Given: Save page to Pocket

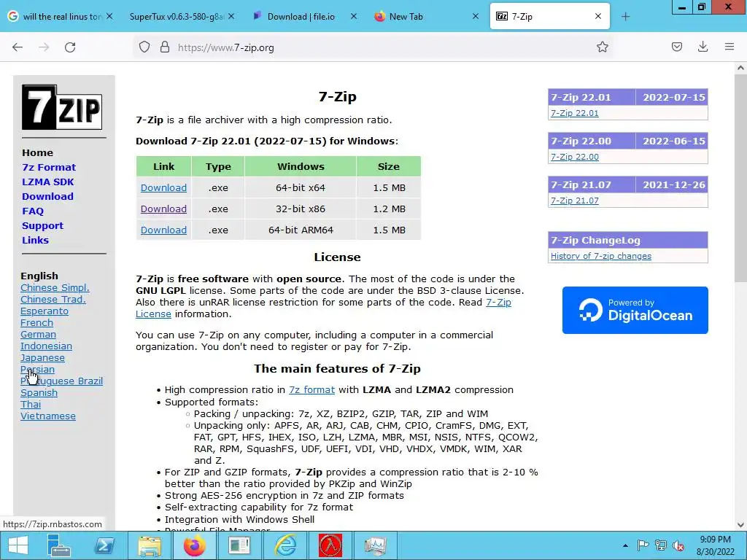Looking at the screenshot, I should [676, 47].
